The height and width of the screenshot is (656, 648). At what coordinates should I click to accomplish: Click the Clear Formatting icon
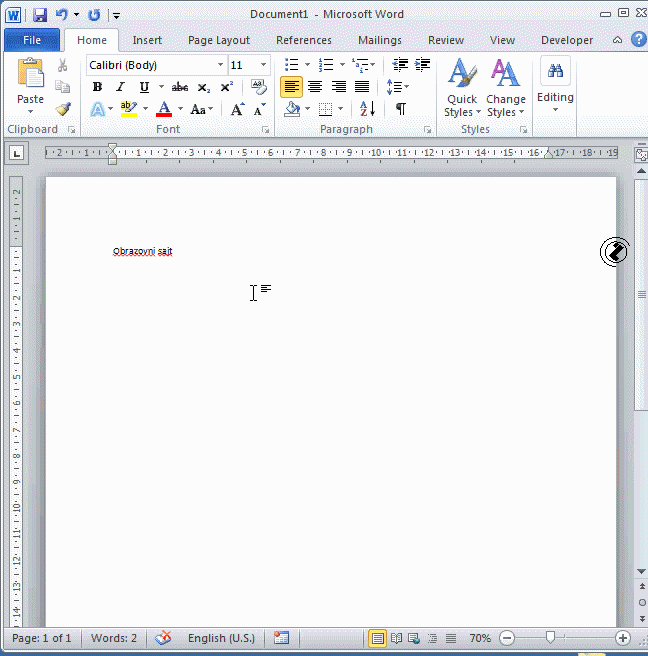coord(259,87)
